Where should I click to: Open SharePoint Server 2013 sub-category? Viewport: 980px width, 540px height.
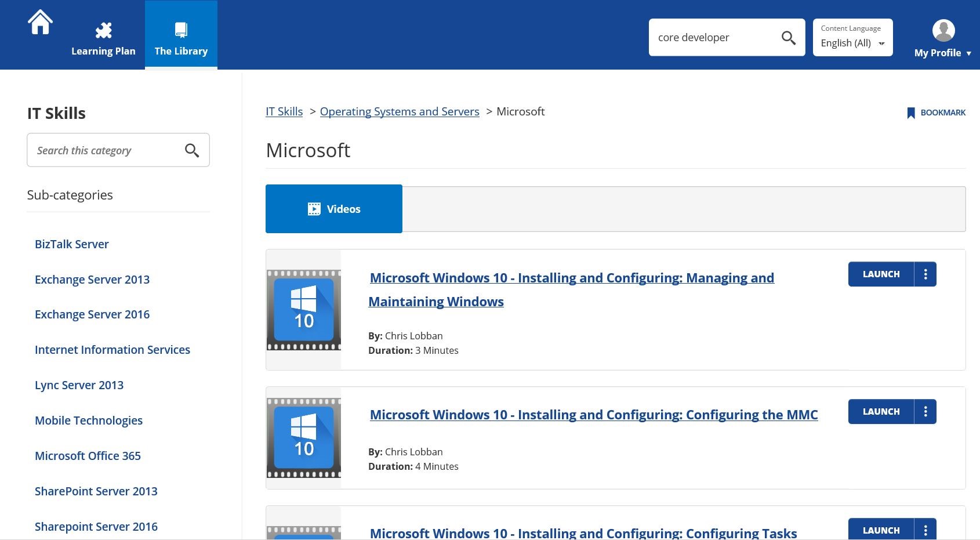click(96, 491)
